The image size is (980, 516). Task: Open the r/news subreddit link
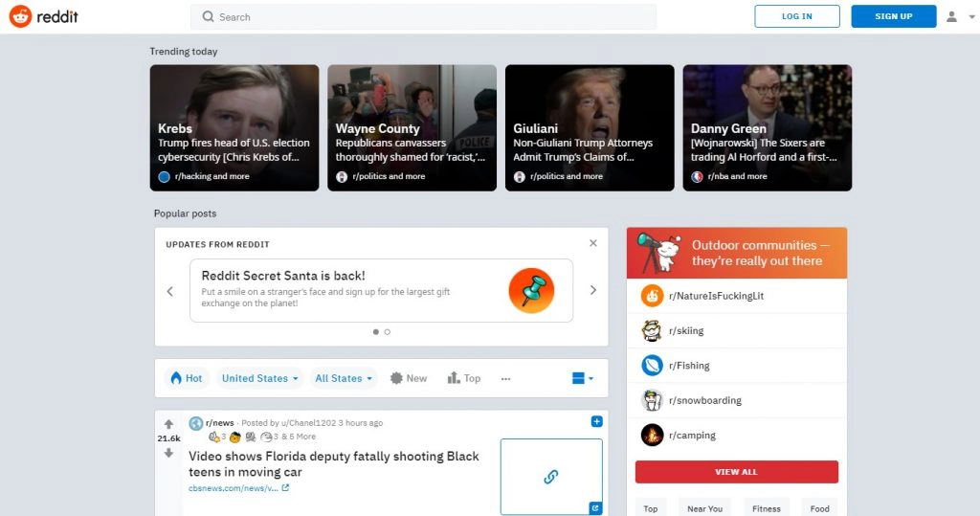[x=220, y=423]
